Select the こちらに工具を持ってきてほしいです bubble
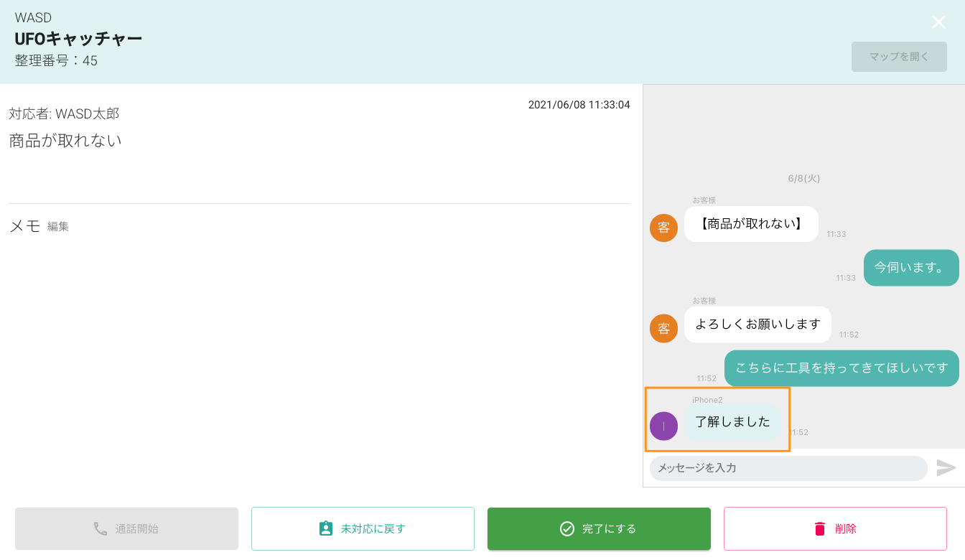 click(842, 368)
